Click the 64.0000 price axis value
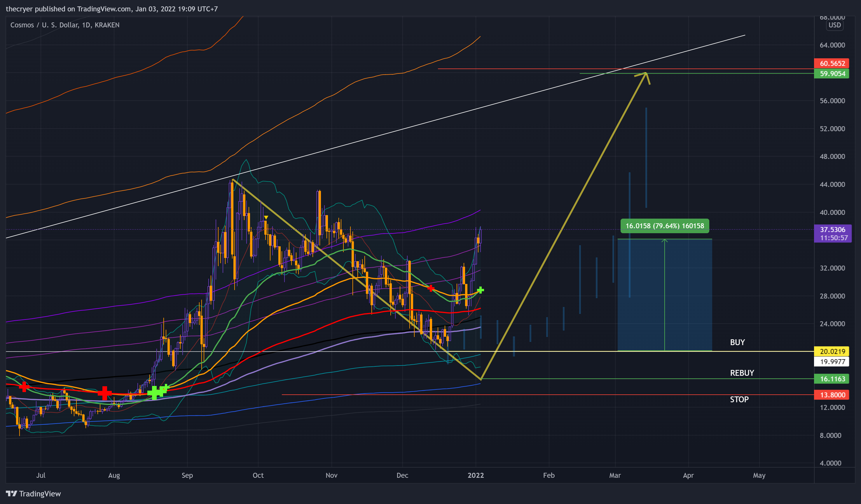 [832, 45]
